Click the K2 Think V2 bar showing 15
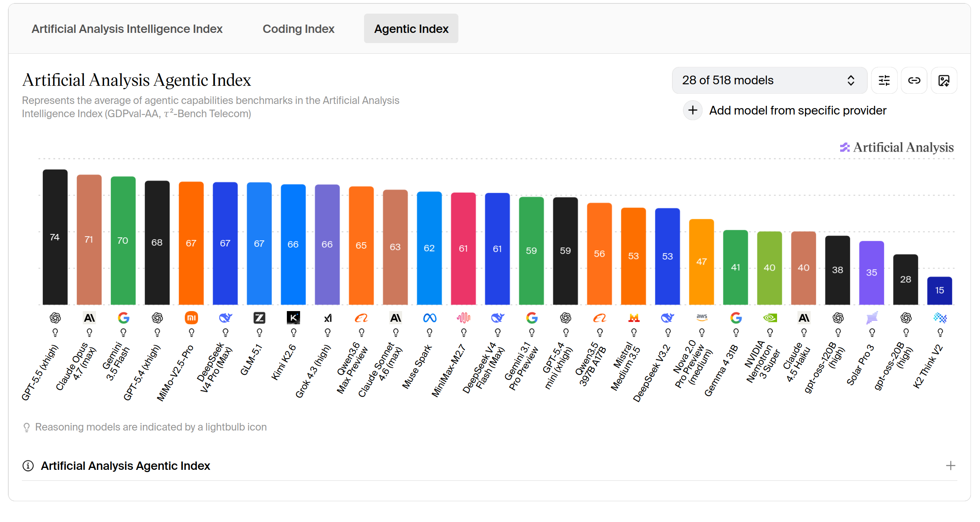This screenshot has width=980, height=522. pyautogui.click(x=940, y=291)
